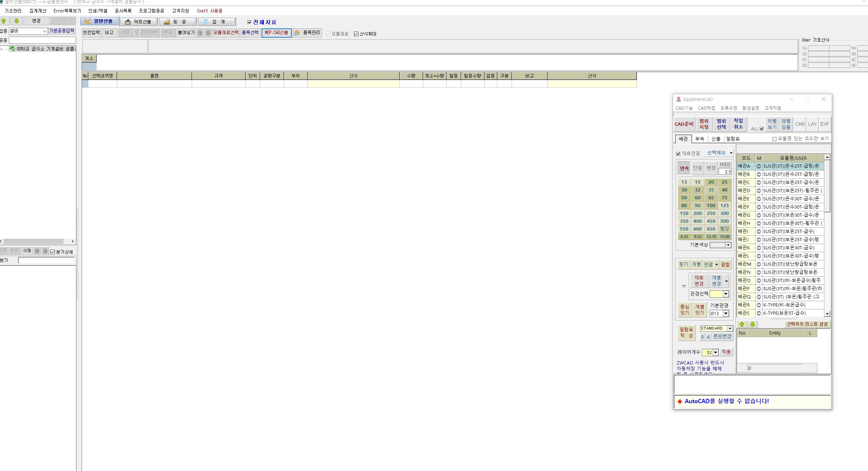
Task: Open the 기본관경 Ø13 dropdown
Action: tap(726, 314)
